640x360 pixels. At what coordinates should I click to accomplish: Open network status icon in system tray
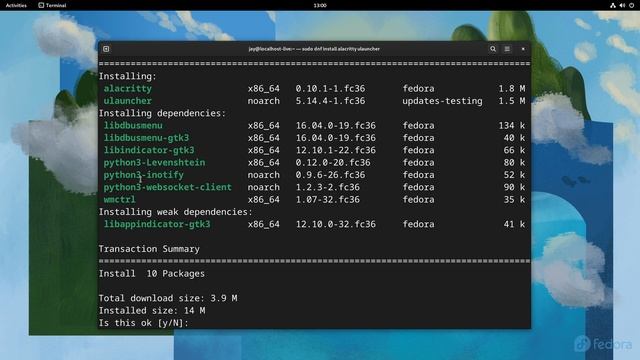(x=613, y=5)
